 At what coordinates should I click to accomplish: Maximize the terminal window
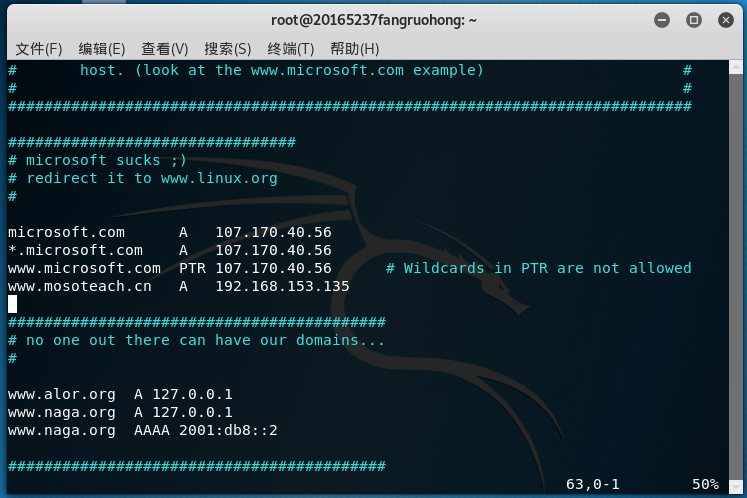click(x=694, y=20)
